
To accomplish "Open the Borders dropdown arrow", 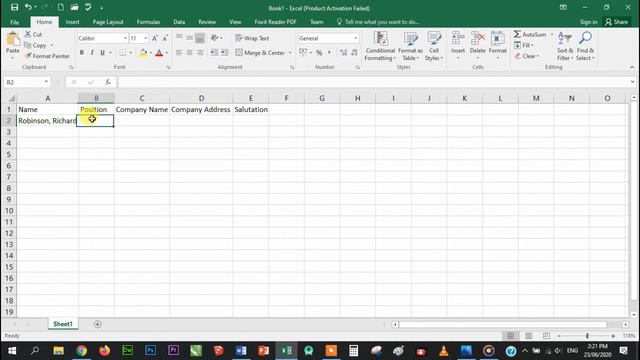I will pyautogui.click(x=131, y=52).
